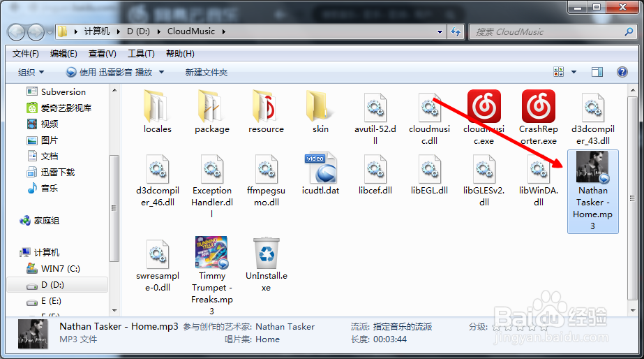The image size is (644, 359).
Task: Select the d3dcompiler_46.dll file
Action: coord(158,180)
